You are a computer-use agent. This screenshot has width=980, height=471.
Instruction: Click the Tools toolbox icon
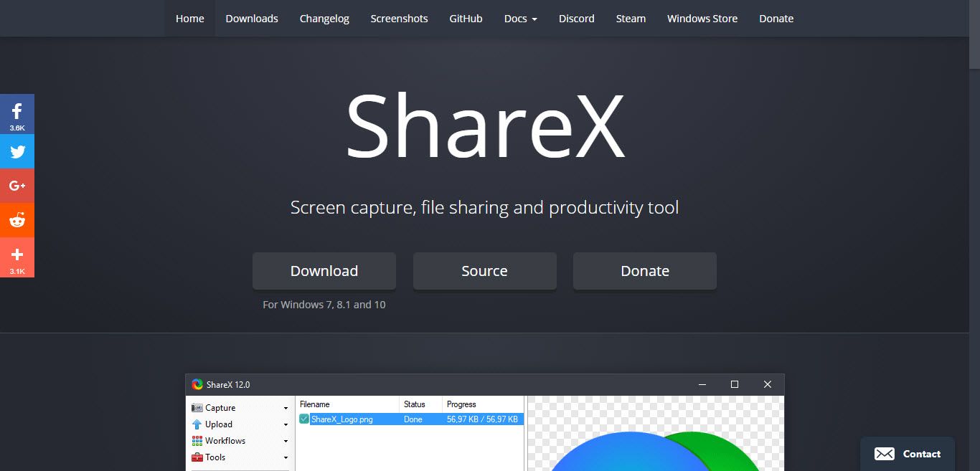[197, 457]
